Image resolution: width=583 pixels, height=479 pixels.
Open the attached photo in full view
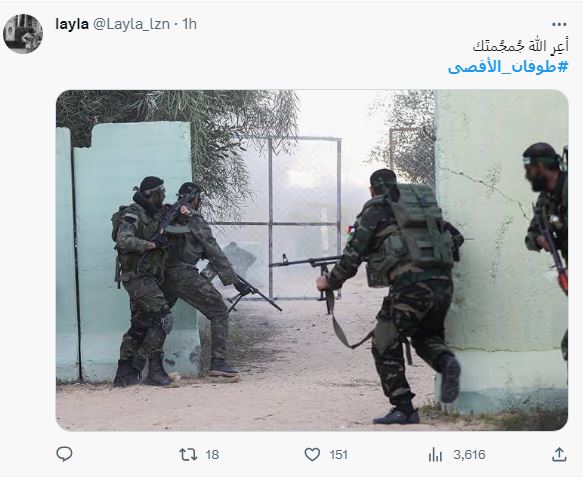pos(312,260)
